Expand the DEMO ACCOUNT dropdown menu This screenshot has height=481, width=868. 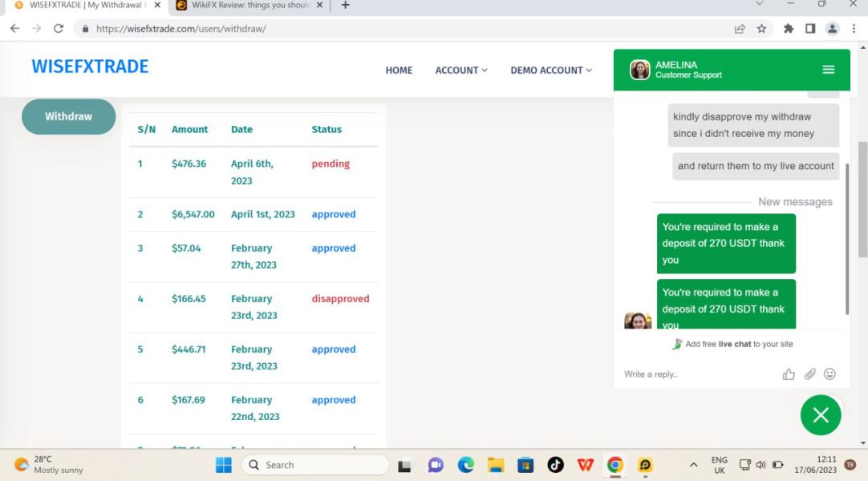551,71
